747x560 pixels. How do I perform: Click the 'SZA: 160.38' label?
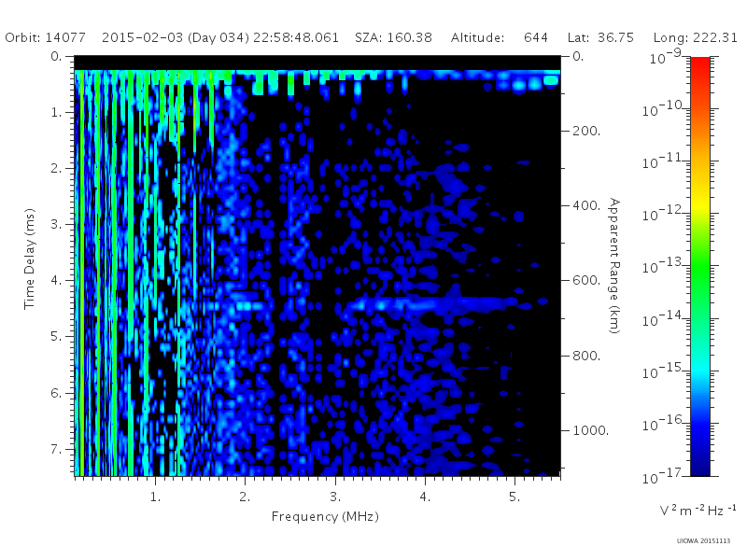(x=393, y=37)
